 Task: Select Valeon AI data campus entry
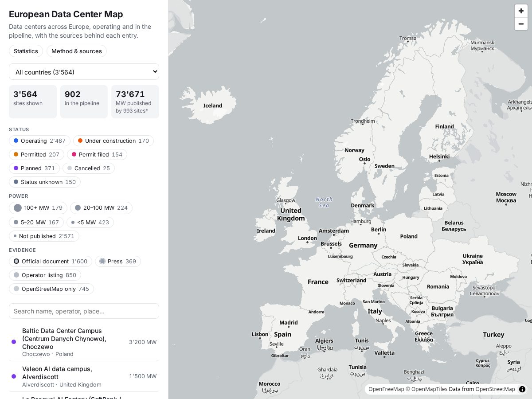(x=84, y=376)
